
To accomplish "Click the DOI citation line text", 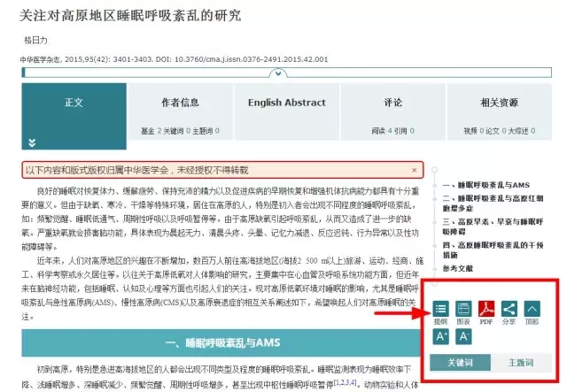I will point(174,59).
